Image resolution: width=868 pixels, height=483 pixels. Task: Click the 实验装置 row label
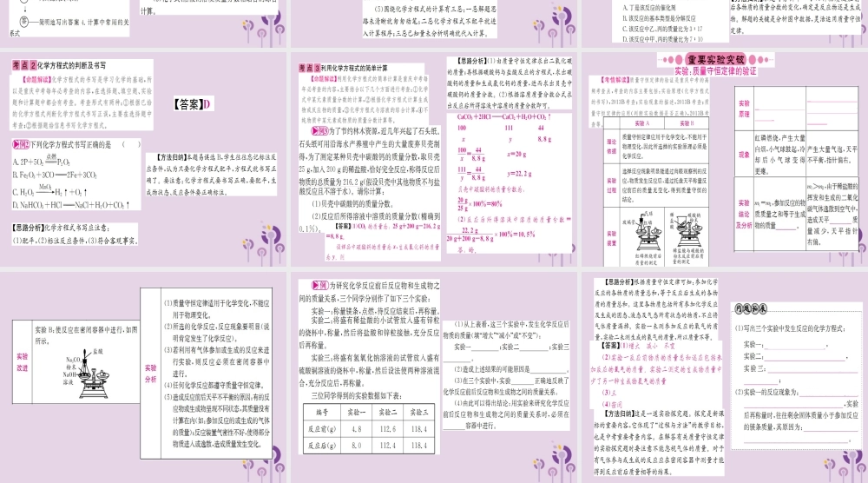[x=611, y=238]
